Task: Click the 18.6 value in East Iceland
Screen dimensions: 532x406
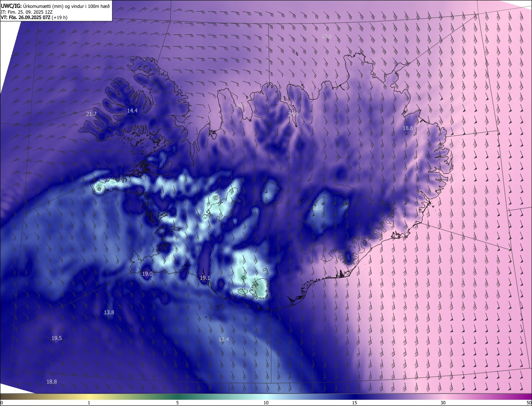Action: [x=408, y=128]
